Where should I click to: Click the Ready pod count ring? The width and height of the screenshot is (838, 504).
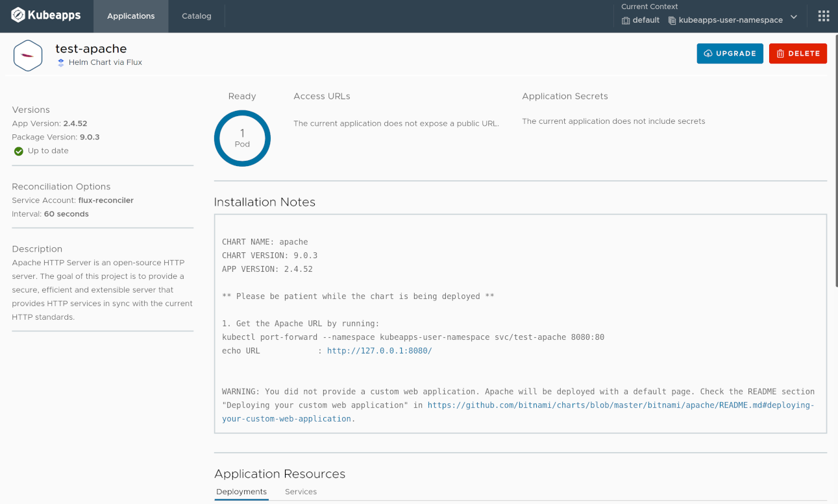[x=242, y=138]
